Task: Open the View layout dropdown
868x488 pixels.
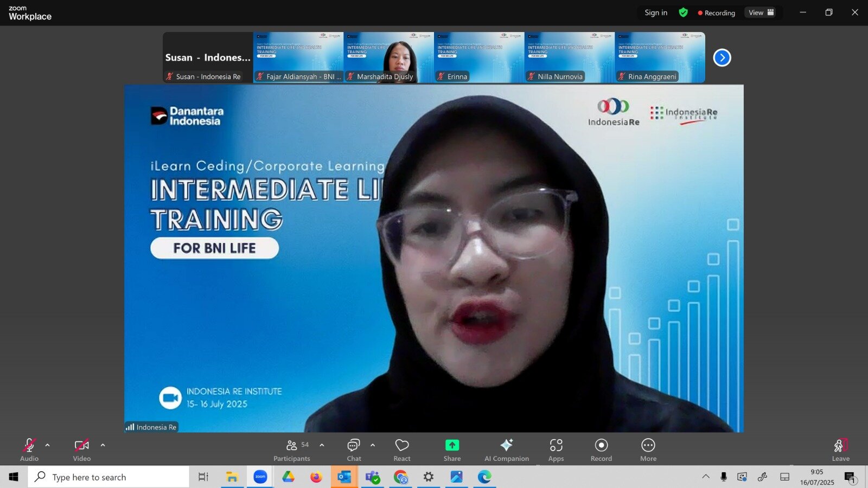Action: [x=761, y=12]
